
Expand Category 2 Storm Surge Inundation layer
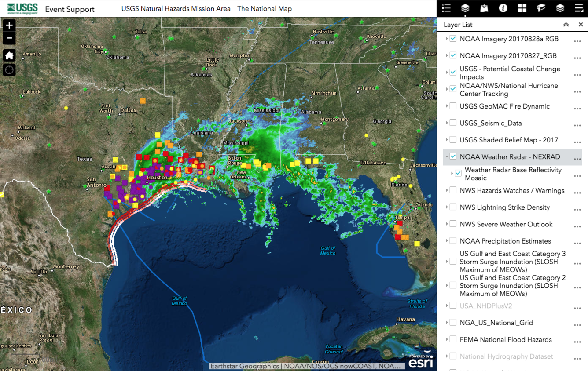[x=447, y=285]
